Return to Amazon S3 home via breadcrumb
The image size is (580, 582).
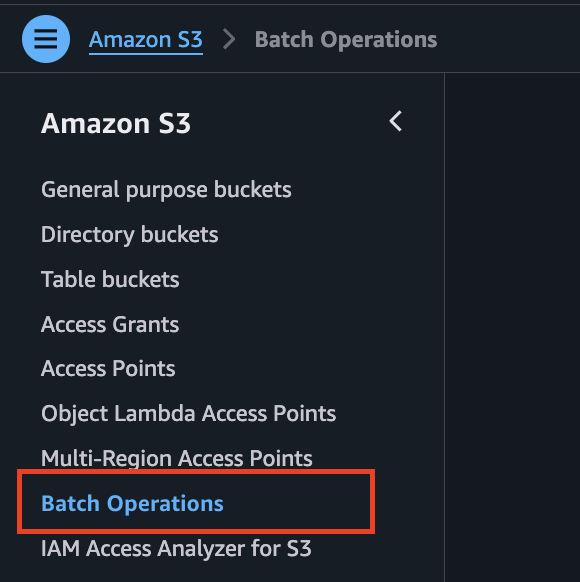click(x=145, y=40)
